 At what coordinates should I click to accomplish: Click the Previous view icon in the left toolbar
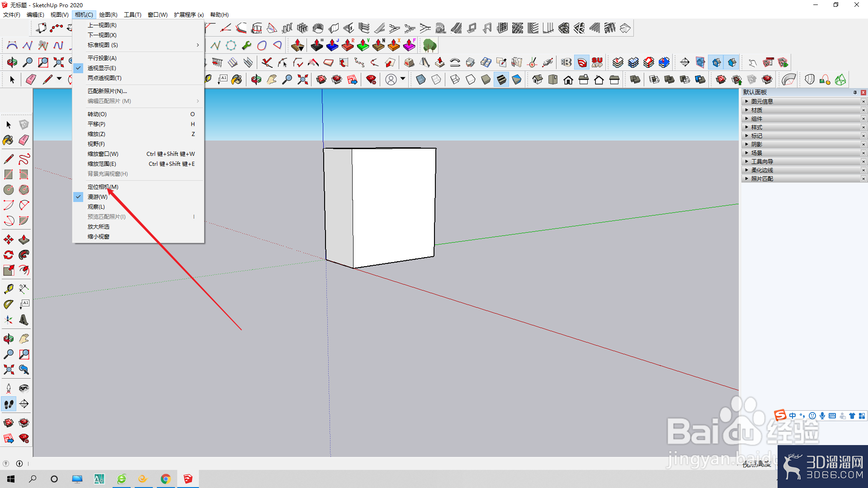[24, 370]
